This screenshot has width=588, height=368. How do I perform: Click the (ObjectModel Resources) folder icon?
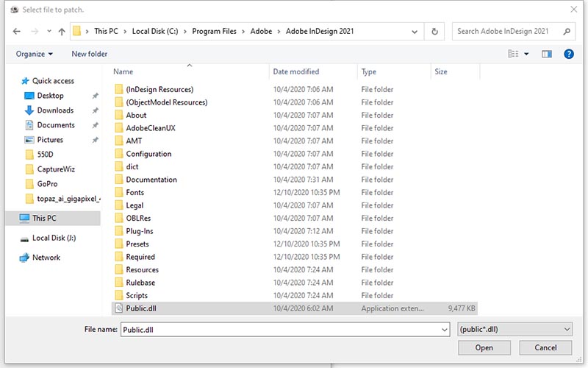[x=119, y=102]
